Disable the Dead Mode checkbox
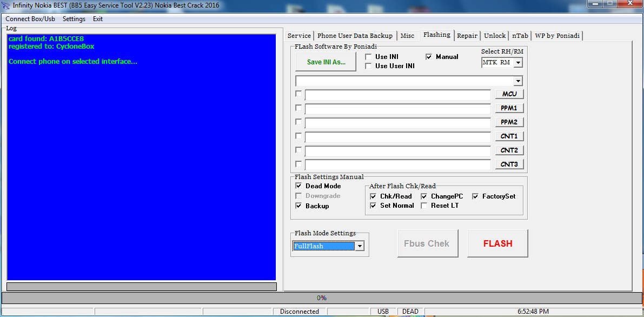 point(298,186)
